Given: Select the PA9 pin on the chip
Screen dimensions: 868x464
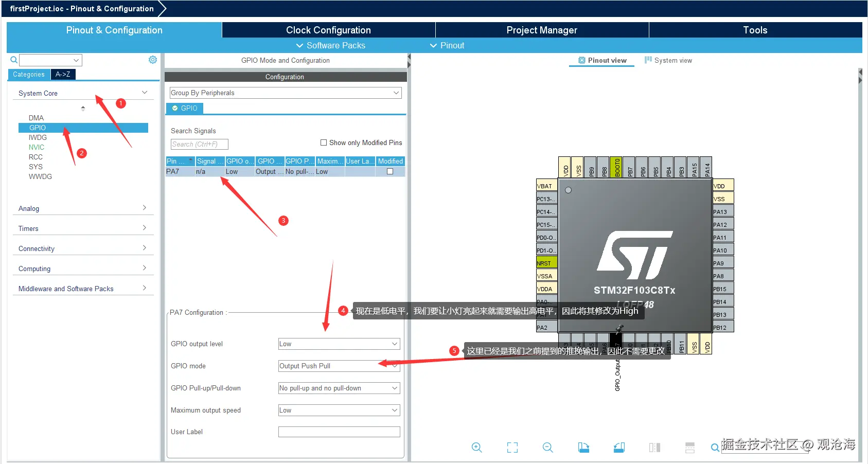Looking at the screenshot, I should click(x=723, y=263).
